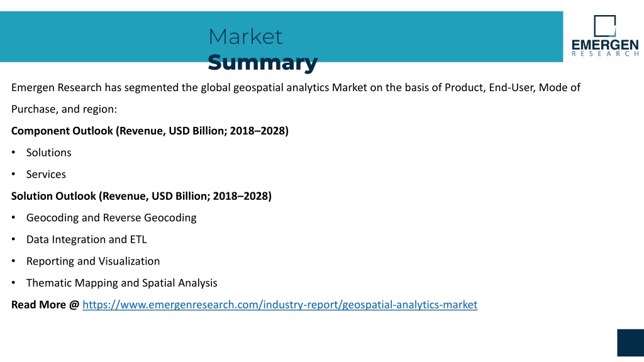Select 'Geocoding and Reverse Geocoding' bullet
This screenshot has width=644, height=362.
[111, 217]
